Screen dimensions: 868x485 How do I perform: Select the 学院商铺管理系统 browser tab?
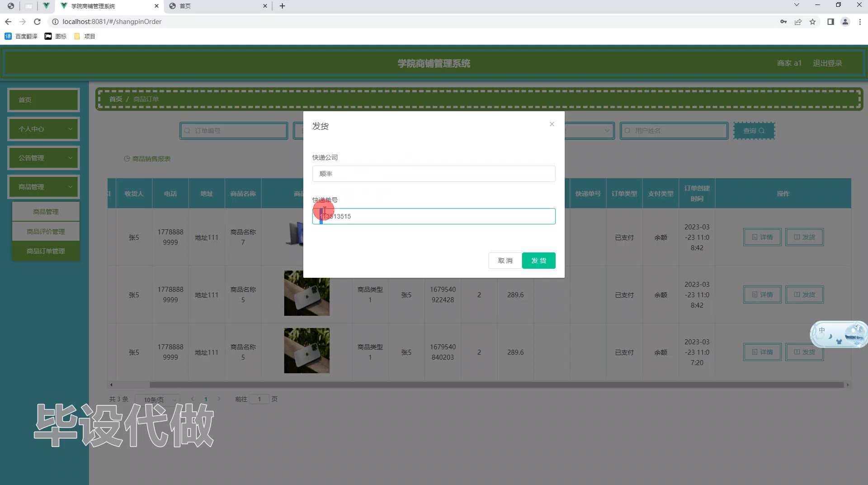[x=109, y=6]
